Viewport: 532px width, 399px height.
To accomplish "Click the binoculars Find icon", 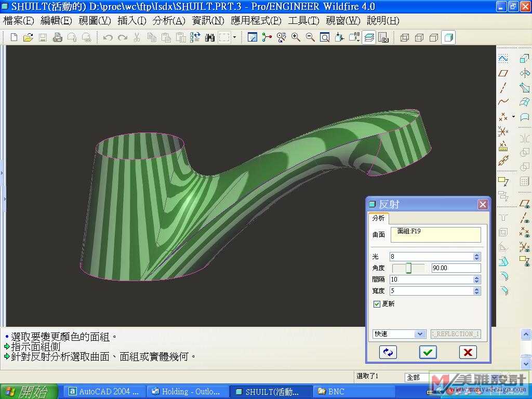I will (x=210, y=37).
